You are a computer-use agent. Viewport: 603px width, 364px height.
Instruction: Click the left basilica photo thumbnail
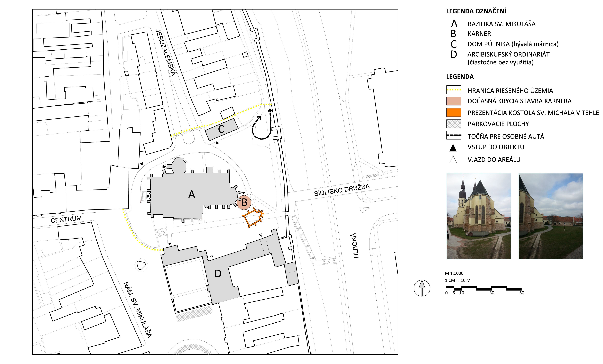tap(478, 216)
